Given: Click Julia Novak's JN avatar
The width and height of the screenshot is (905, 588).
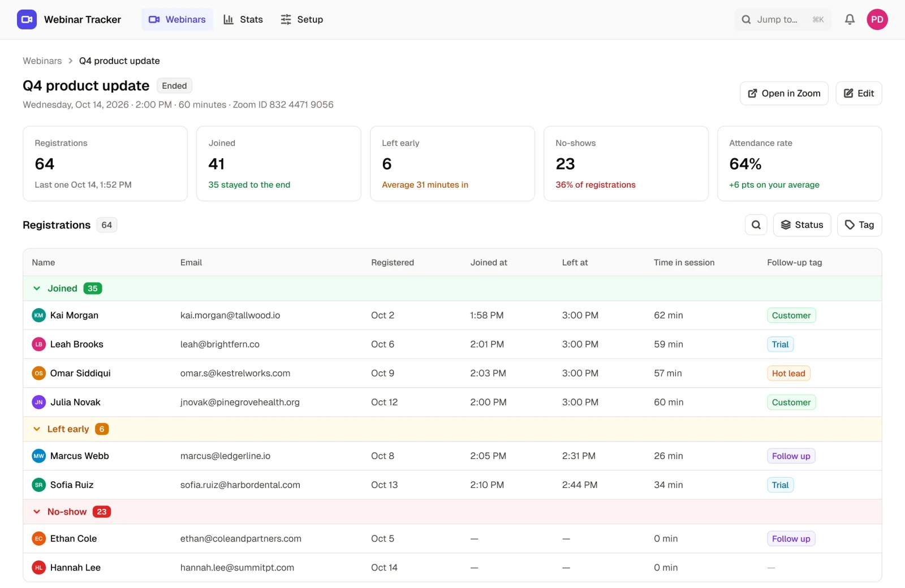Looking at the screenshot, I should (38, 403).
